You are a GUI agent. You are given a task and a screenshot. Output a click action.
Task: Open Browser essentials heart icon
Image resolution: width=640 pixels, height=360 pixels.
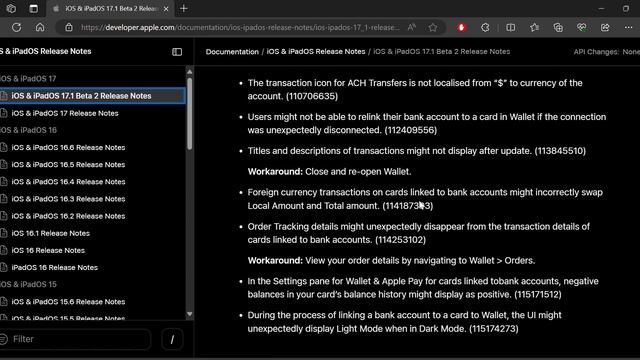[582, 27]
